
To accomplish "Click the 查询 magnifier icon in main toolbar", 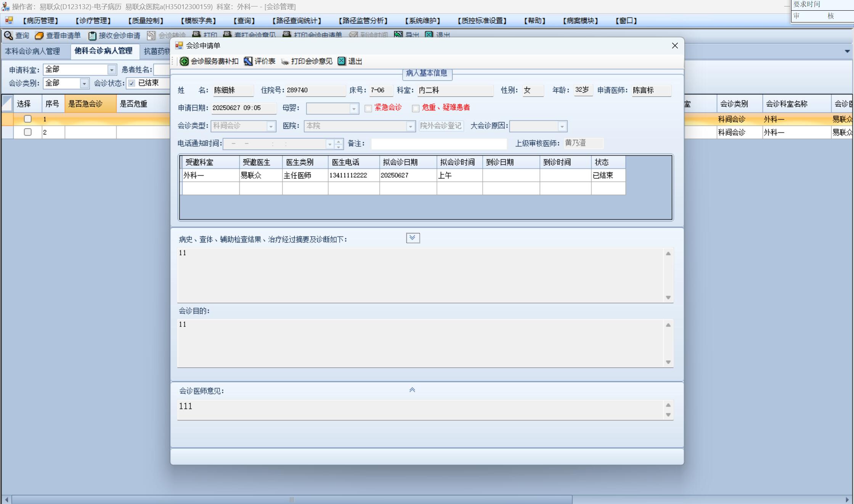I will [8, 35].
